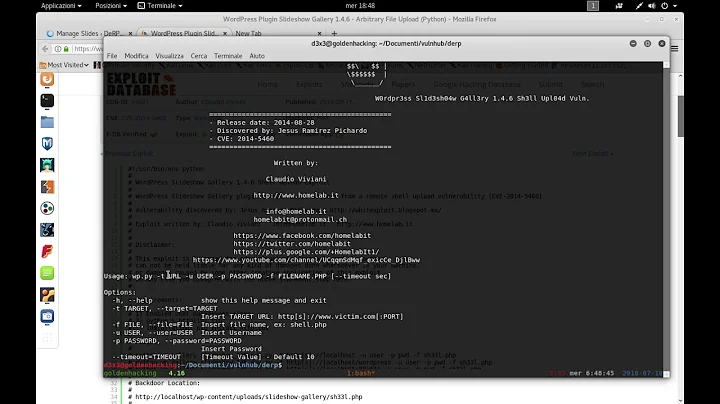The image size is (720, 404).
Task: Open Firefox hamburger menu
Action: click(674, 49)
